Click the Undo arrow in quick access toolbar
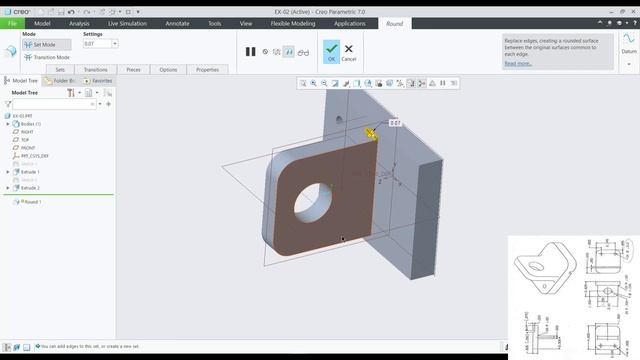 (x=71, y=12)
